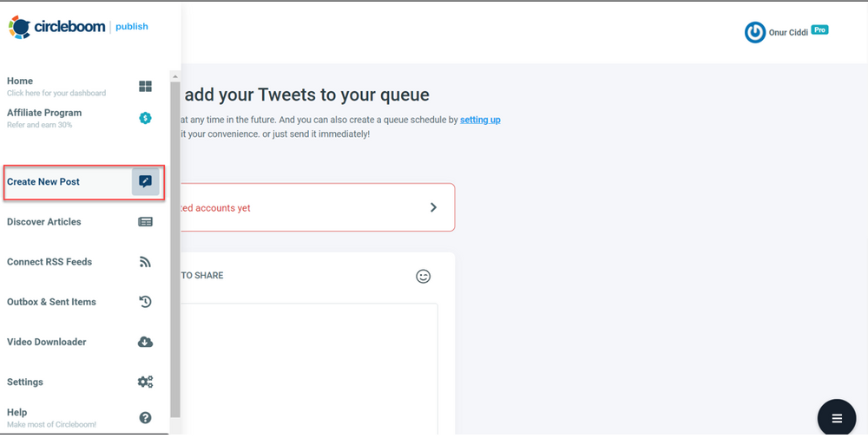Screen dimensions: 868x438
Task: Click the RSS feed icon
Action: click(x=145, y=262)
